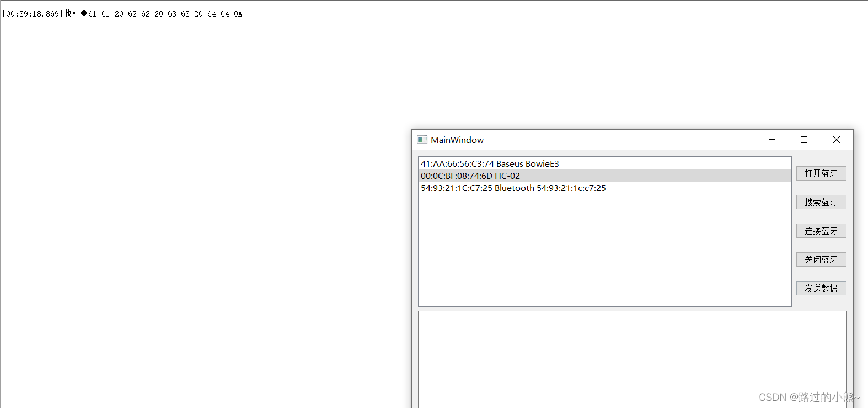Click into the lower empty text box
The height and width of the screenshot is (408, 868).
pos(633,359)
